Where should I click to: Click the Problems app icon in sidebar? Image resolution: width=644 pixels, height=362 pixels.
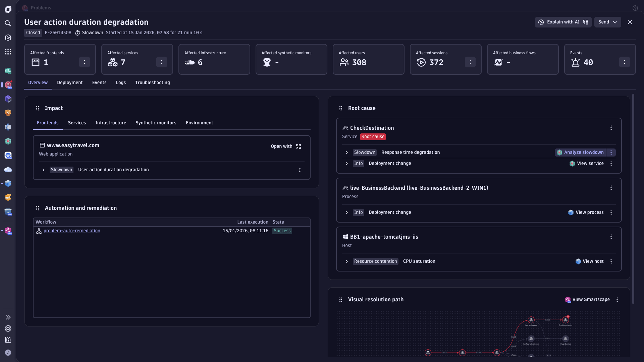tap(8, 85)
